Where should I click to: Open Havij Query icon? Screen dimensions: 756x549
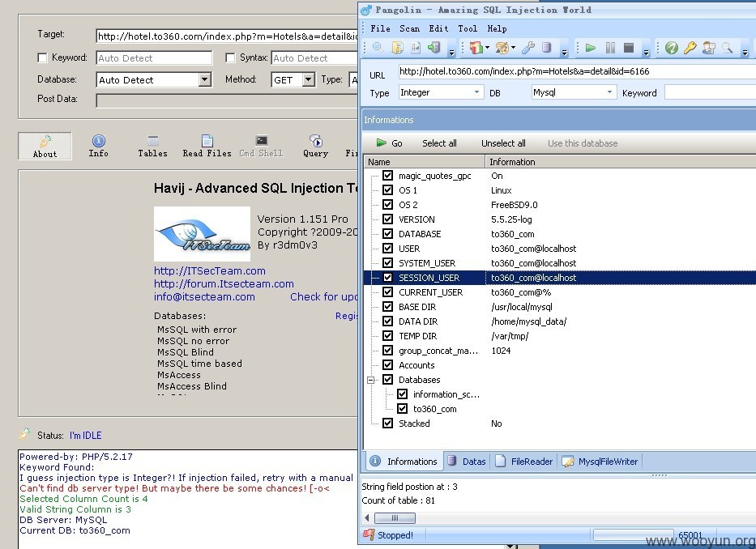[x=316, y=146]
